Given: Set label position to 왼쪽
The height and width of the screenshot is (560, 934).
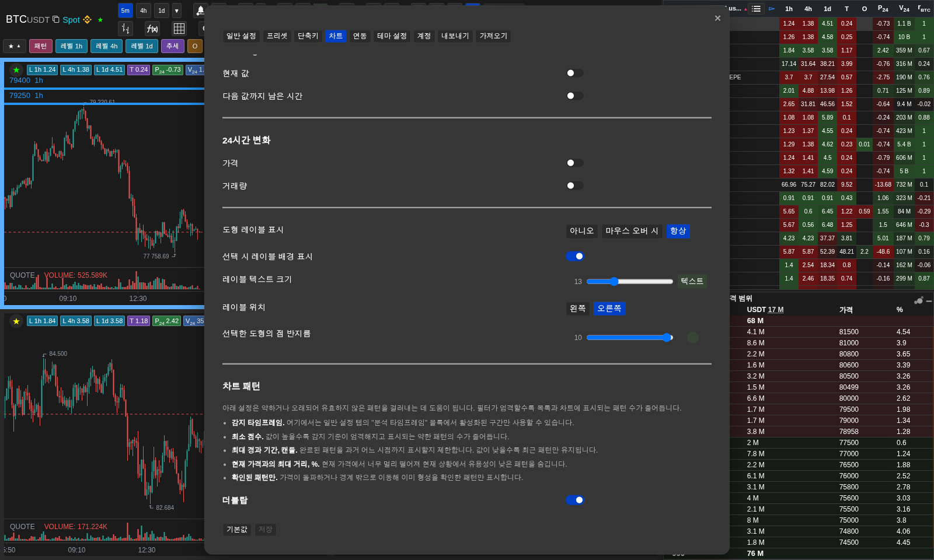Looking at the screenshot, I should pos(578,309).
